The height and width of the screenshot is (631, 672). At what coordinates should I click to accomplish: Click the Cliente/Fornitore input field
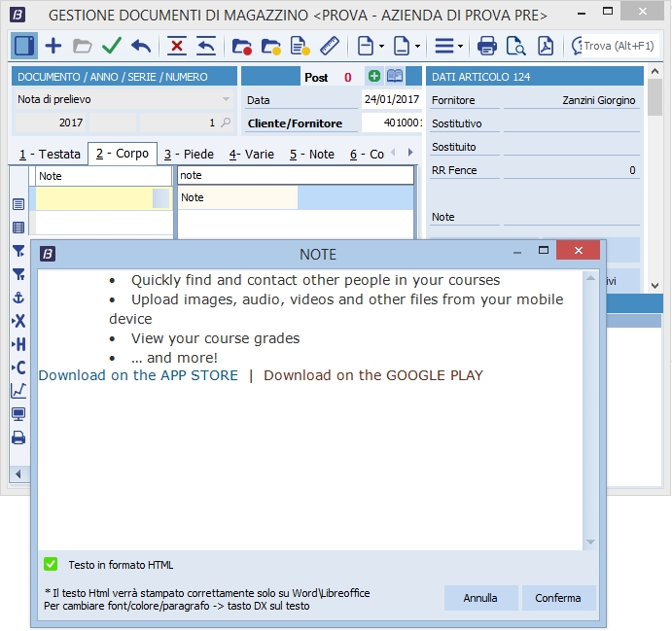click(392, 123)
